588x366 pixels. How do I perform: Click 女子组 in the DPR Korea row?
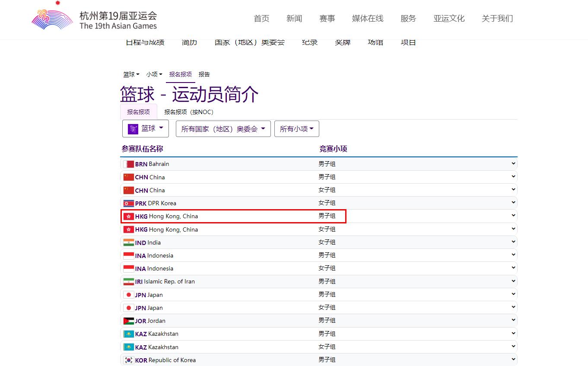[x=327, y=203]
